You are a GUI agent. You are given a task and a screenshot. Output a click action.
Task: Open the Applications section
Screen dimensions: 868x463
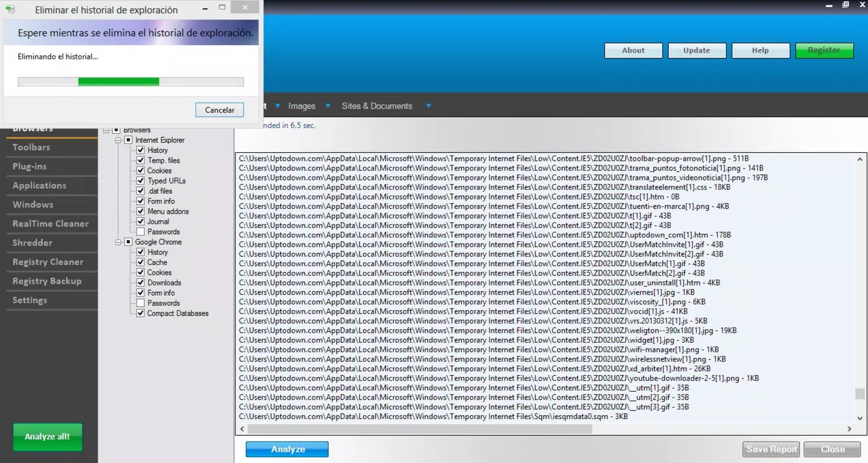[x=52, y=186]
